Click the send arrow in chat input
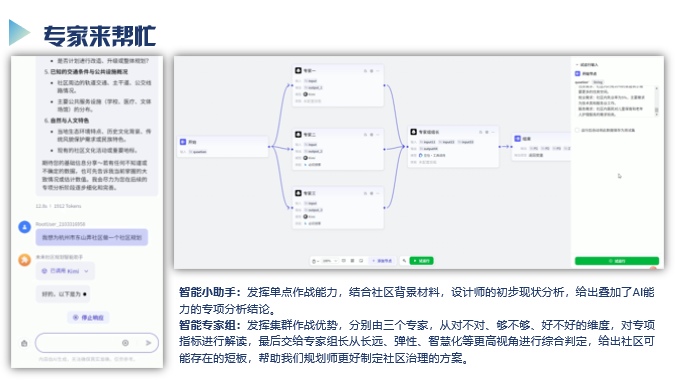 (x=148, y=343)
